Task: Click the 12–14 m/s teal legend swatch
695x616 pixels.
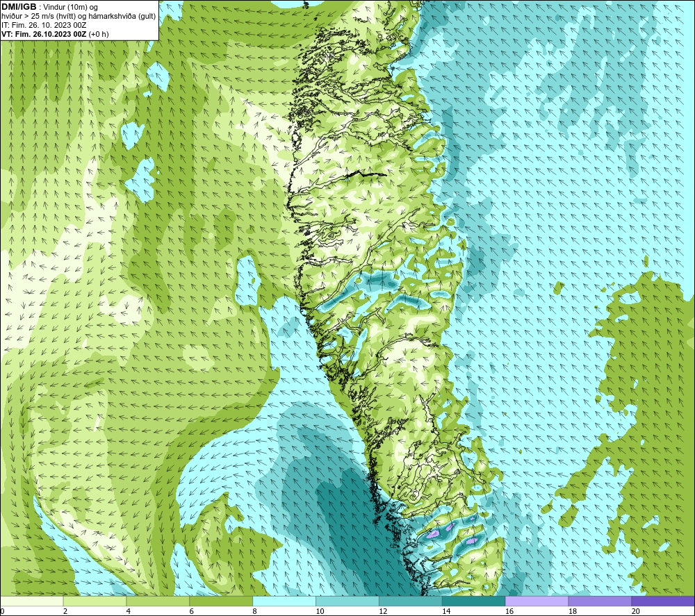Action: (x=411, y=601)
